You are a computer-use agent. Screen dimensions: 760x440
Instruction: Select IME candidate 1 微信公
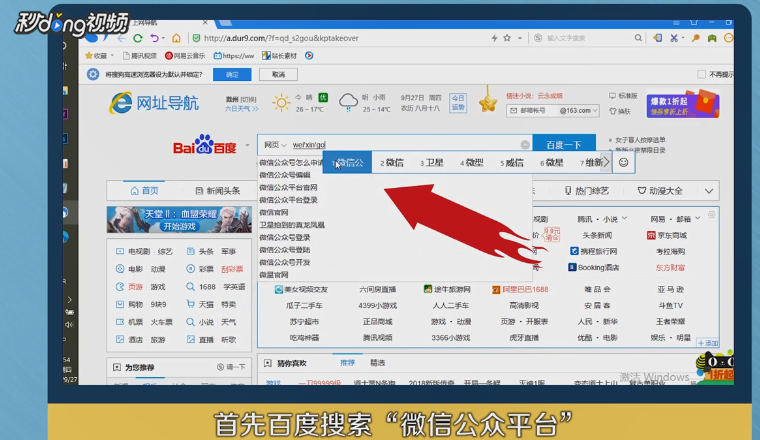pos(348,163)
